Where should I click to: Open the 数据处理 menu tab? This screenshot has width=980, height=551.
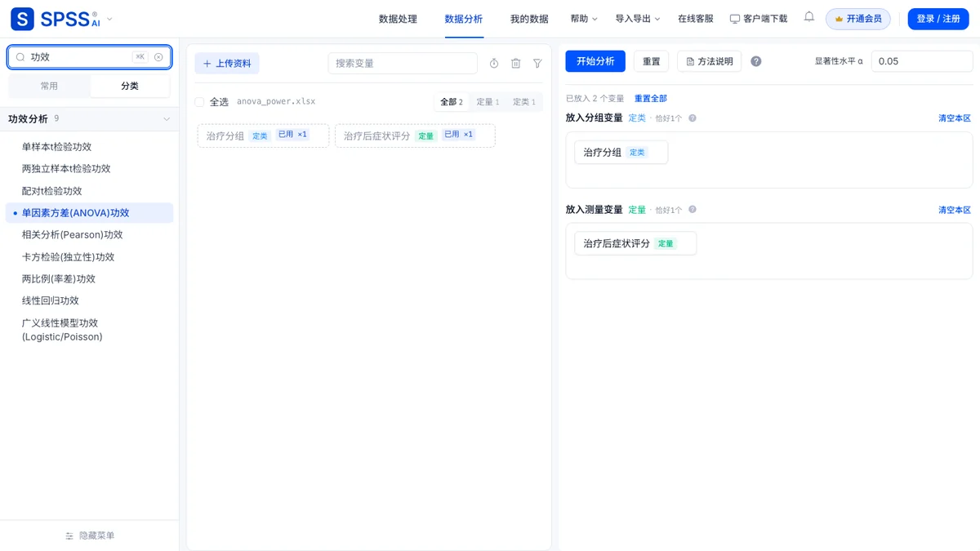click(398, 19)
